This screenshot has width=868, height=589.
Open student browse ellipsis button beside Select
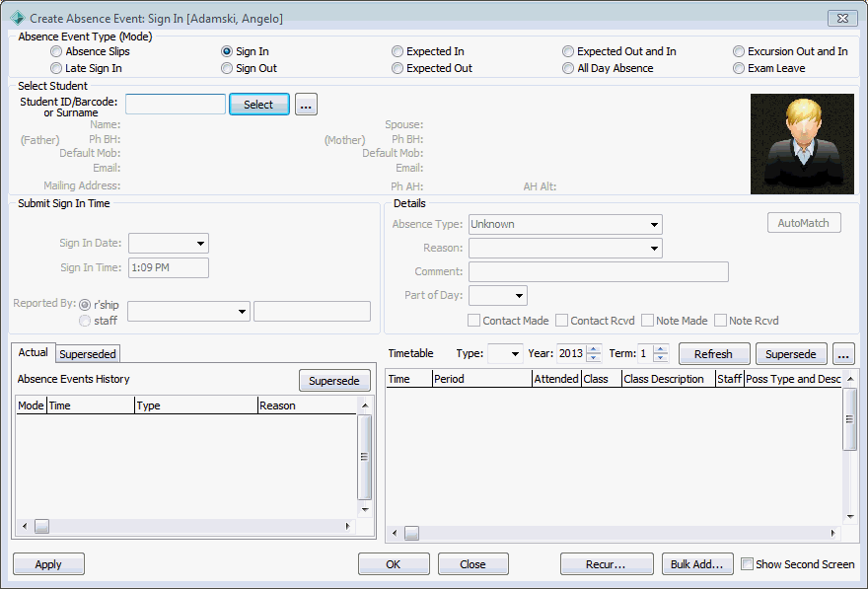pos(306,104)
